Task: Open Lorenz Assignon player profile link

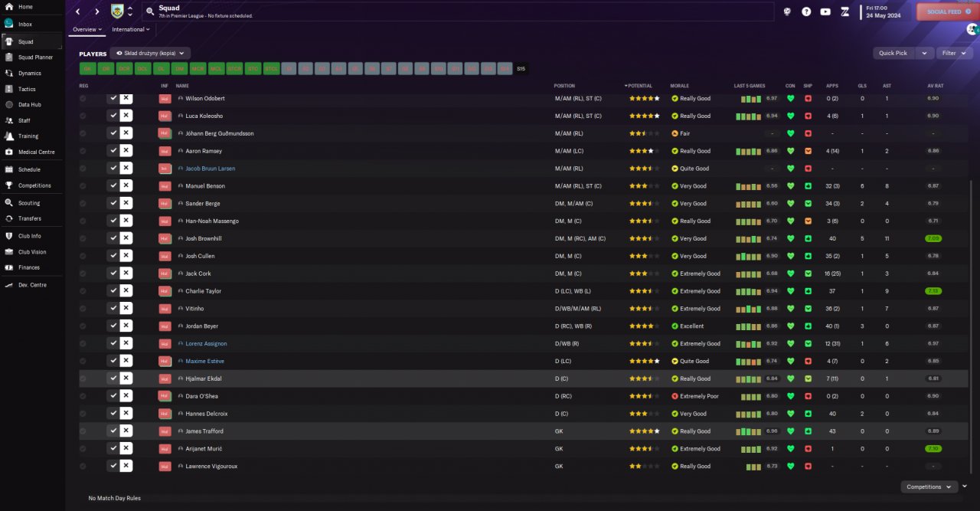Action: click(x=206, y=343)
